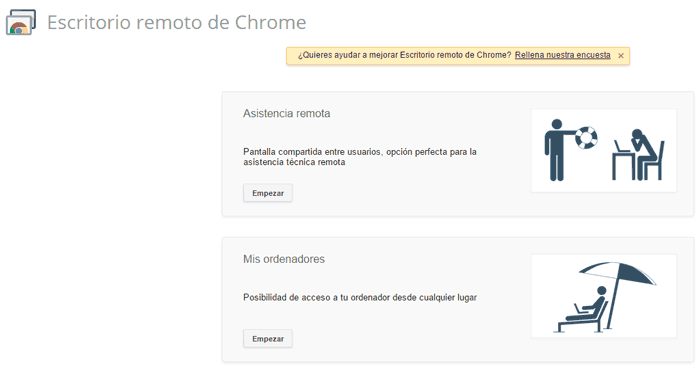
Task: Click the '¿Quieres ayudar a mejorar' banner text
Action: (404, 55)
